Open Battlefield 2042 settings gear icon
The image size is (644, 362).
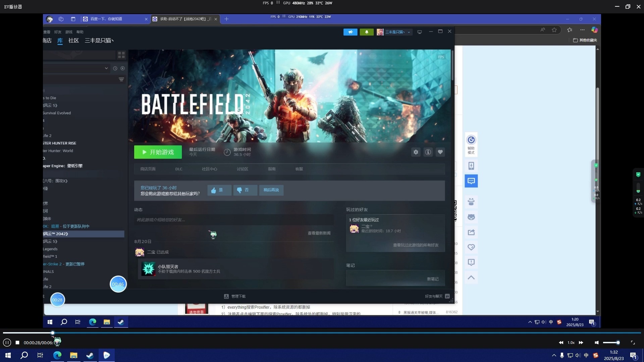[x=416, y=152]
